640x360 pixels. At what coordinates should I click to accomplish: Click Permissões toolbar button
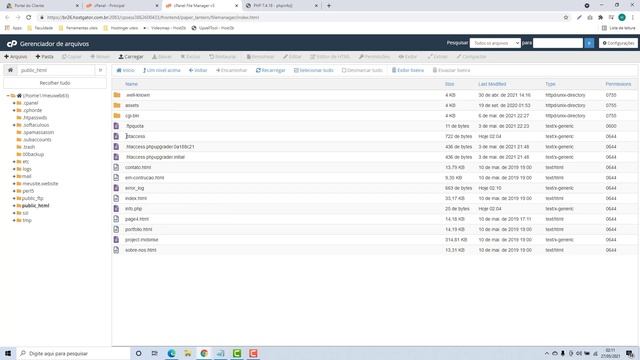click(x=374, y=56)
